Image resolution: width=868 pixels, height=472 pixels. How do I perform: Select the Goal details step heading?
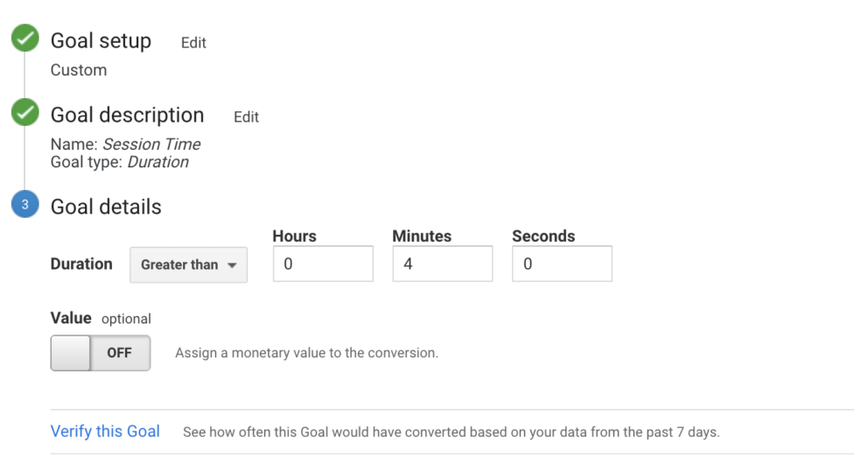pyautogui.click(x=106, y=207)
